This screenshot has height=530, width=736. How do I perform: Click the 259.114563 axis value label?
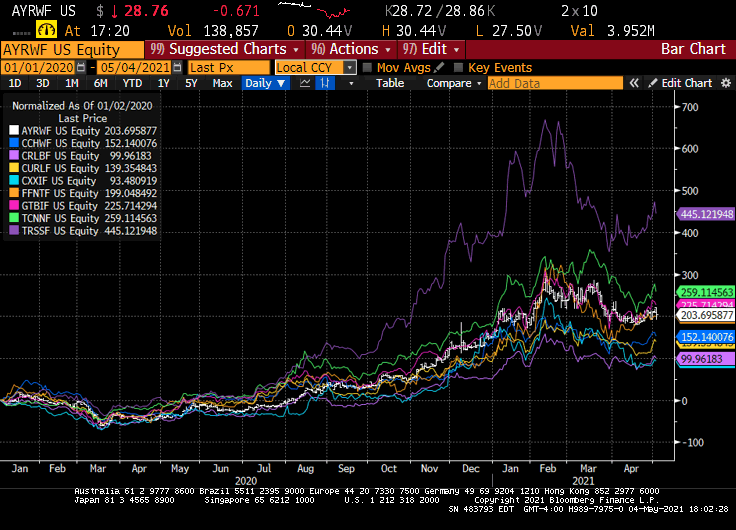click(706, 292)
